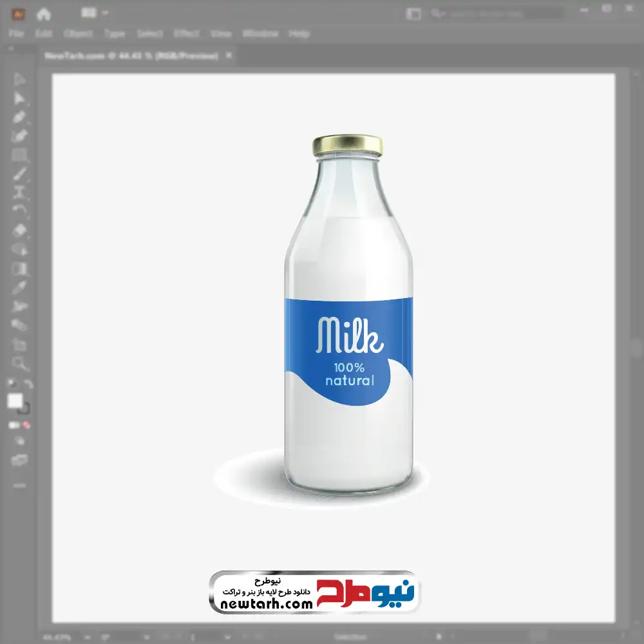Image resolution: width=644 pixels, height=644 pixels.
Task: Select the Direct Selection tool
Action: pos(19,99)
